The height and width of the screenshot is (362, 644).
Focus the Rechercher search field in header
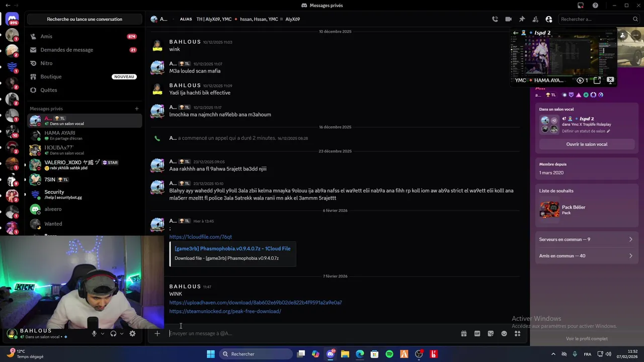tap(599, 19)
